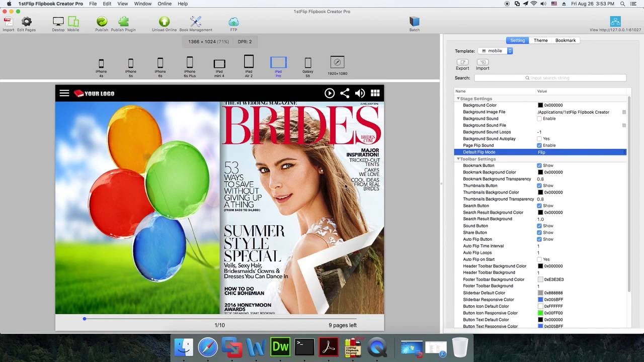Click the Import toolbar icon
This screenshot has height=362, width=644.
tap(8, 22)
